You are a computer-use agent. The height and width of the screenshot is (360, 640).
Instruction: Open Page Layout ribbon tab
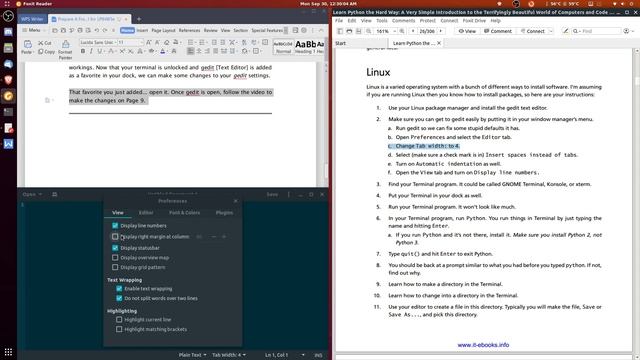[x=163, y=30]
